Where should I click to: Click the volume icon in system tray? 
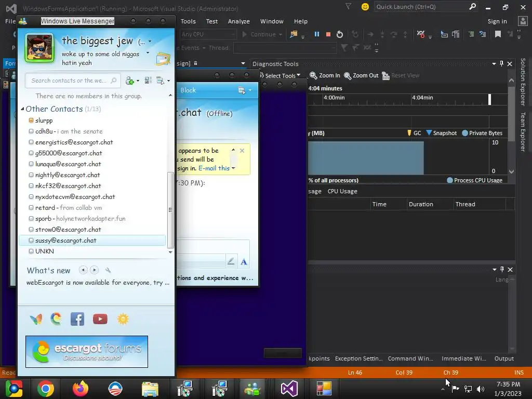[481, 389]
